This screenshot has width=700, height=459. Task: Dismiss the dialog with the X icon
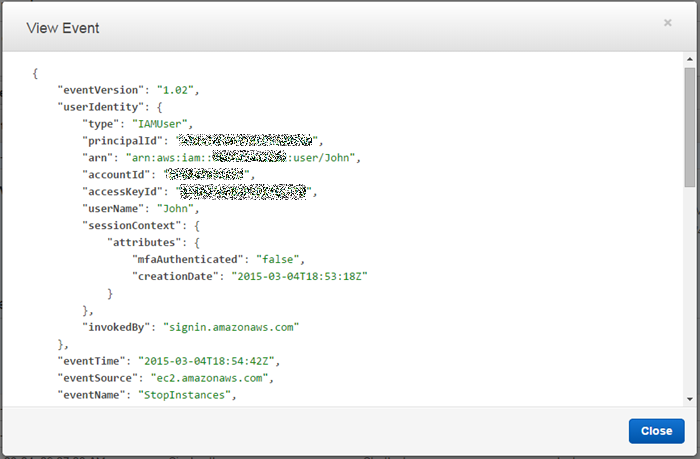pos(667,22)
